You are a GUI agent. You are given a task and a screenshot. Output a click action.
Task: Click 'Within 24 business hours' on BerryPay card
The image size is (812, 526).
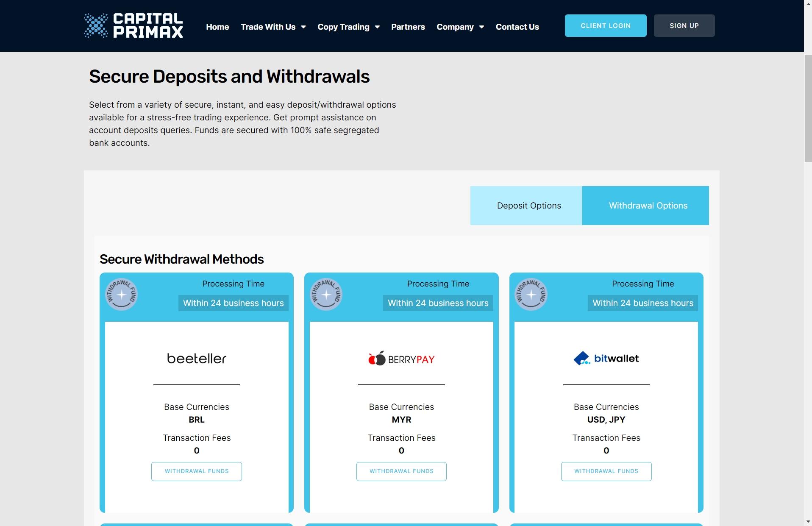(x=438, y=303)
